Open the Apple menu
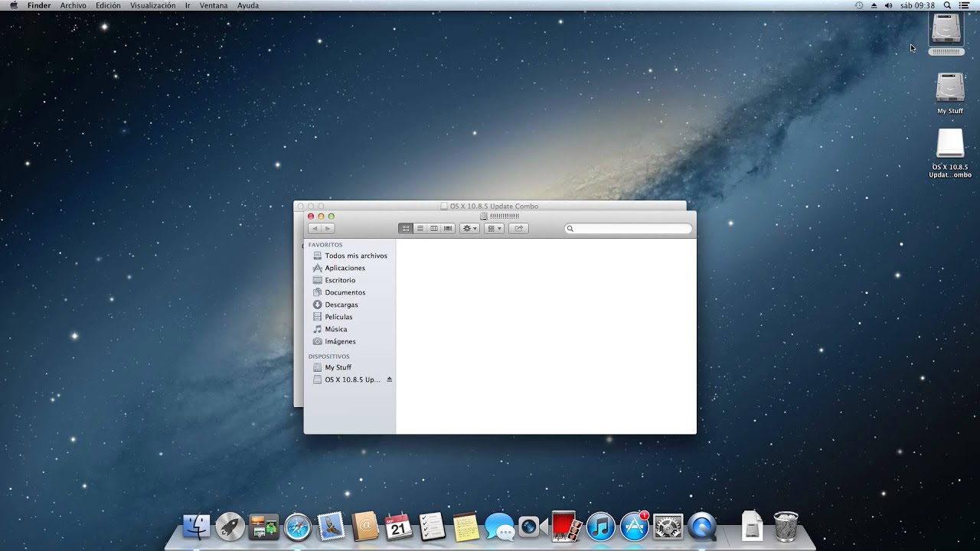The height and width of the screenshot is (551, 980). tap(13, 5)
